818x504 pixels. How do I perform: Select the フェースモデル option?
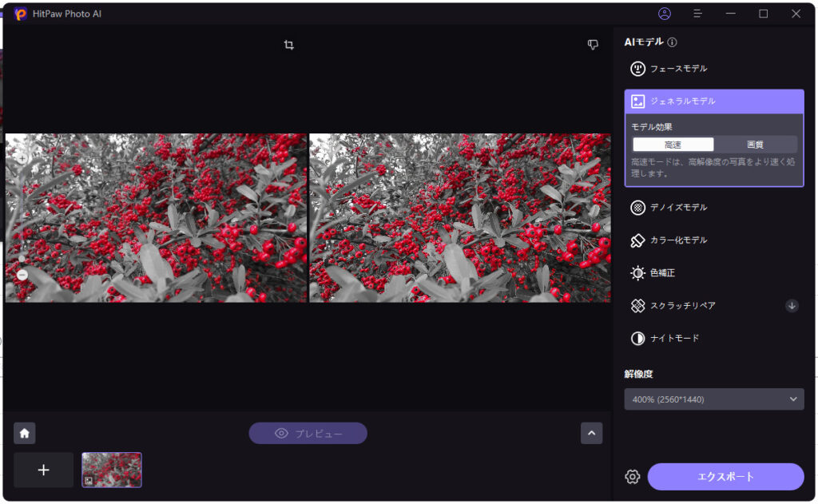tap(678, 69)
